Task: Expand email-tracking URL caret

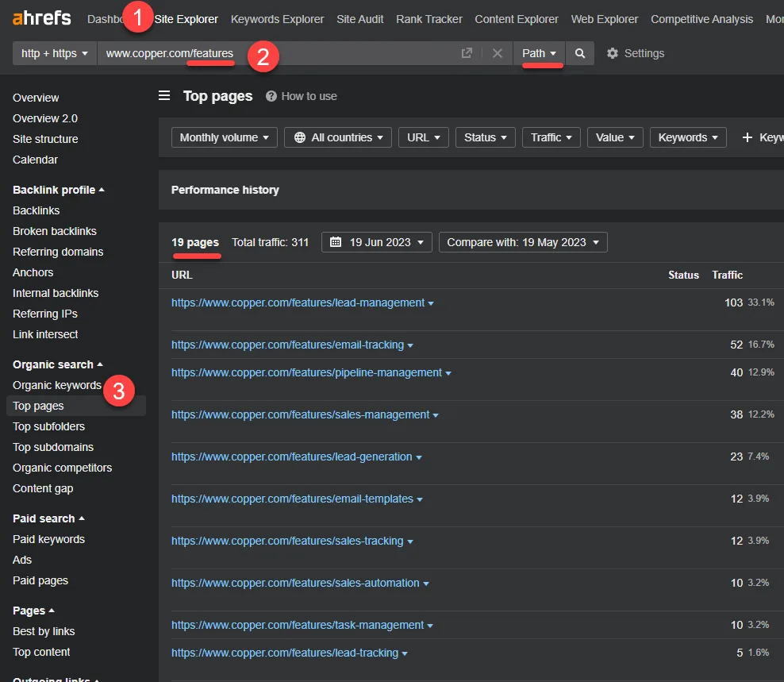Action: (410, 345)
